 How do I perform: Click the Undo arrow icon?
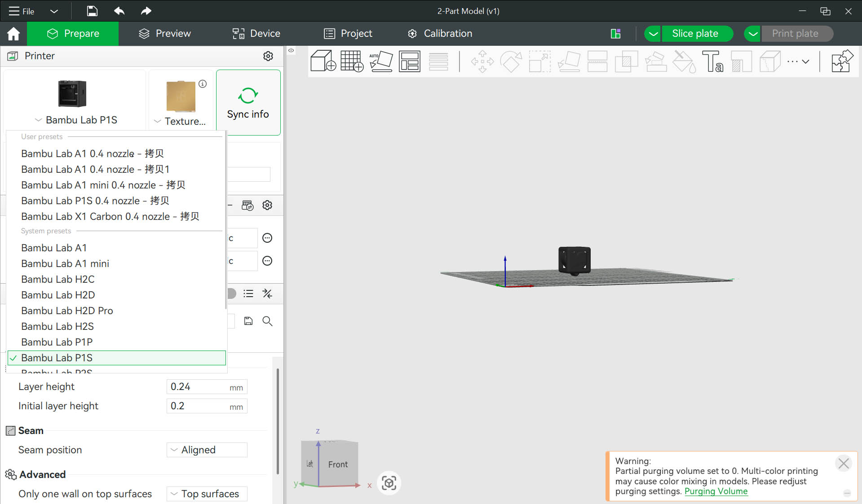coord(119,11)
